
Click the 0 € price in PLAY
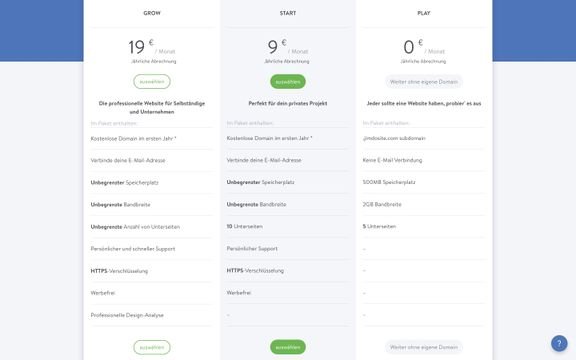(413, 47)
